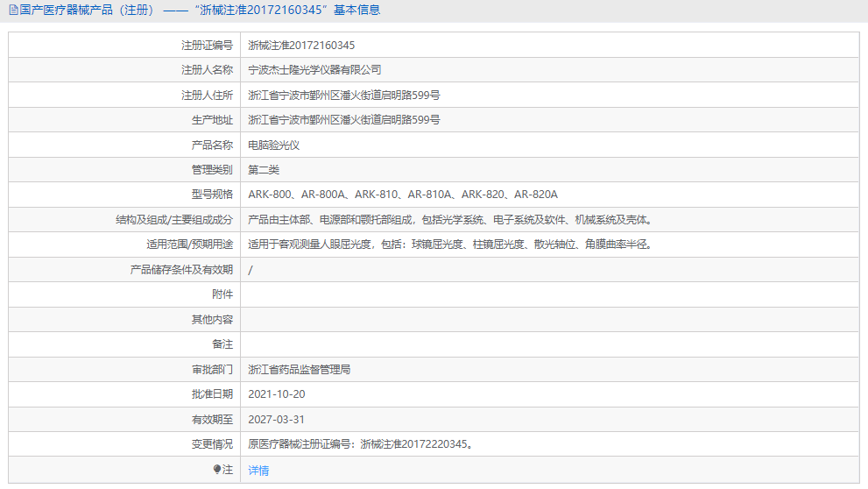The height and width of the screenshot is (489, 868).
Task: Click the 批准日期 row label
Action: click(212, 394)
